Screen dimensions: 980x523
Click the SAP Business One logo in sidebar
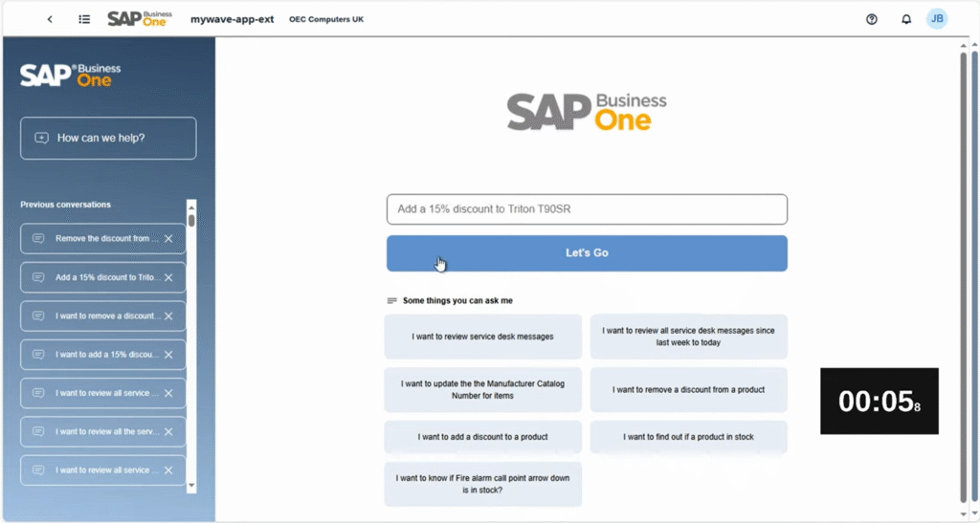[71, 75]
